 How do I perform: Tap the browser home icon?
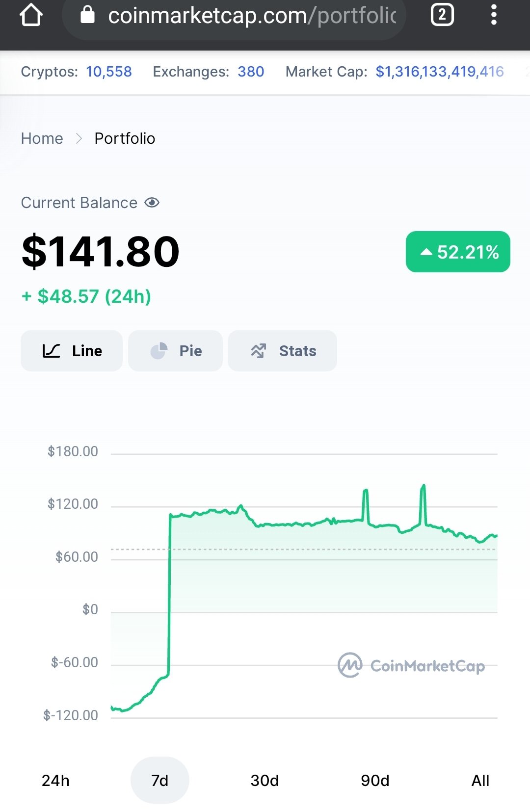coord(31,15)
